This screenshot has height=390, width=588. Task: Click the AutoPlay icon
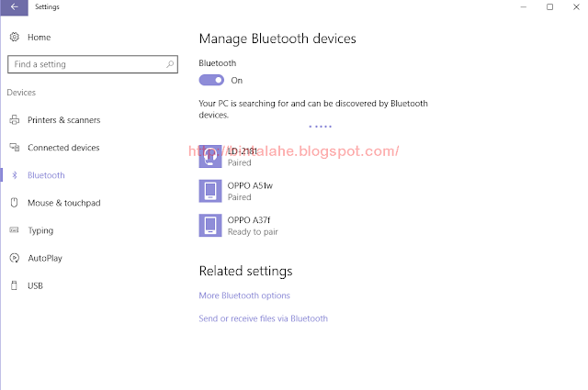tap(15, 258)
